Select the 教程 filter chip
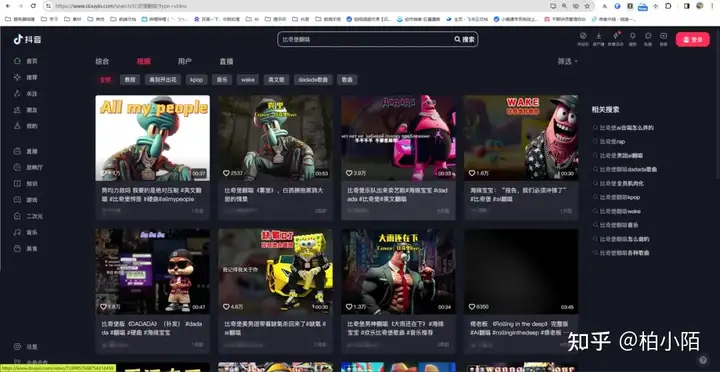720x372 pixels. pyautogui.click(x=130, y=79)
